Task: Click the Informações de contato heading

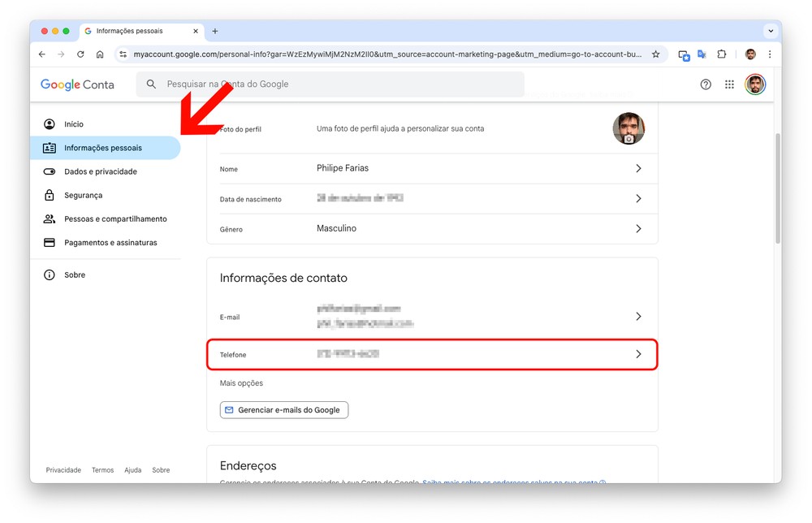Action: tap(283, 278)
